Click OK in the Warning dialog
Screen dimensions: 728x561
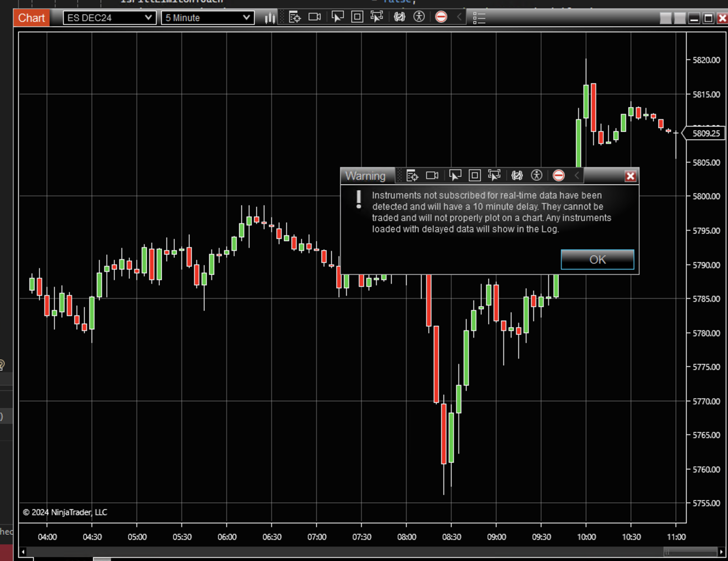pyautogui.click(x=598, y=259)
